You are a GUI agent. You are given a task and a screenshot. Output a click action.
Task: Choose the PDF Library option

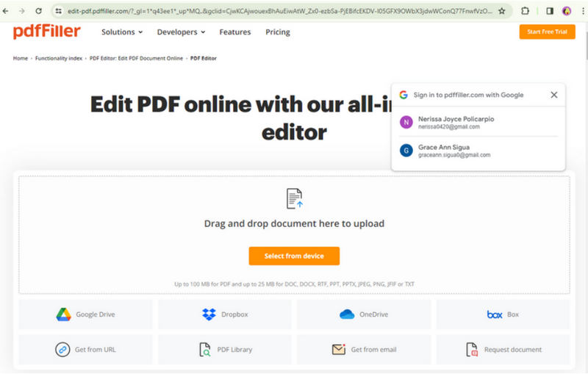[x=225, y=350]
